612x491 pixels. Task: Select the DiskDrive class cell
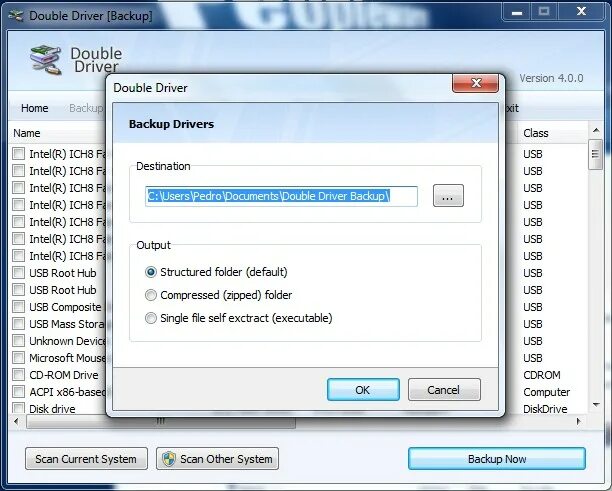545,409
